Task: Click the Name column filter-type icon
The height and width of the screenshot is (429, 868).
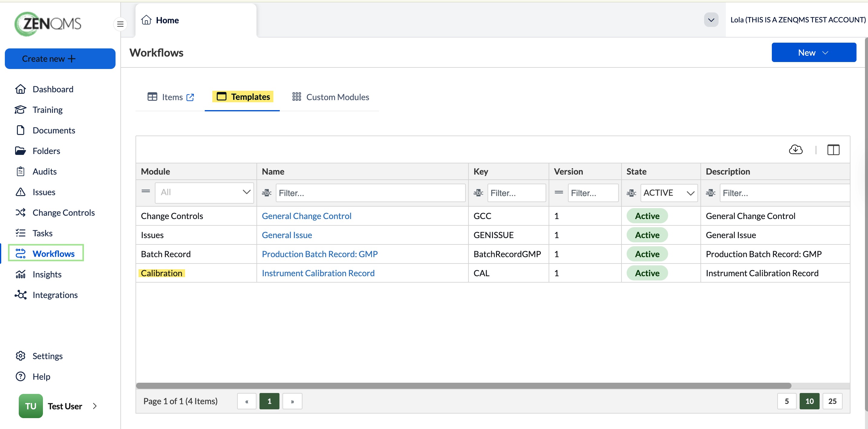Action: click(266, 193)
